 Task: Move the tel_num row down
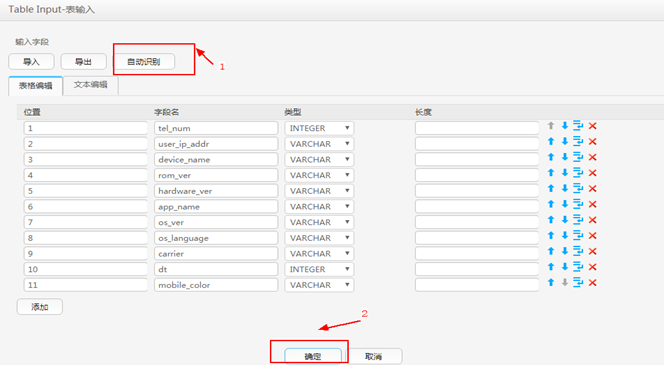(x=564, y=125)
